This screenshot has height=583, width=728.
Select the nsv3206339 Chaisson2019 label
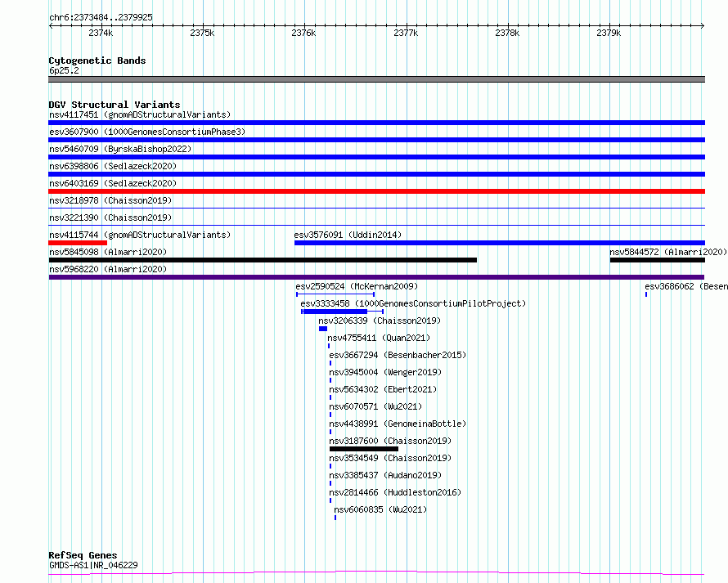380,321
